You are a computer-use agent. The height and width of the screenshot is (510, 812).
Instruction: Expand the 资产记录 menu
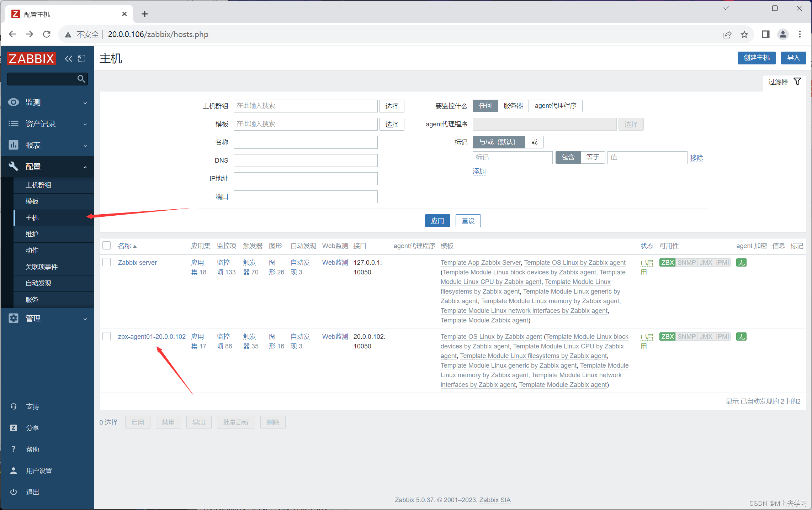(47, 124)
